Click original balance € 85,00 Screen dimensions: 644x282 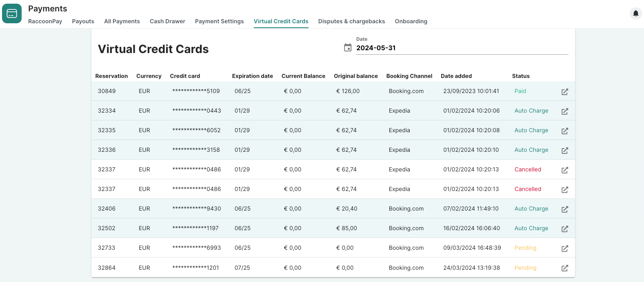coord(347,228)
